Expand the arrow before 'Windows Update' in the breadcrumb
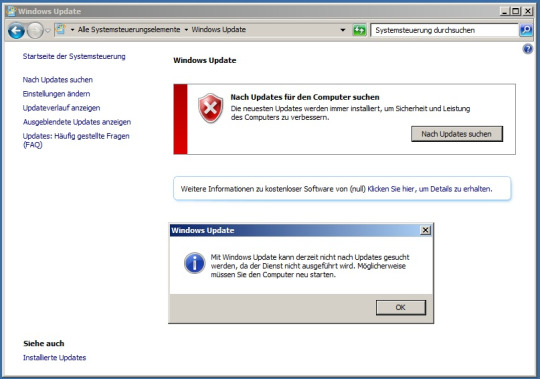The width and height of the screenshot is (540, 379). point(186,30)
